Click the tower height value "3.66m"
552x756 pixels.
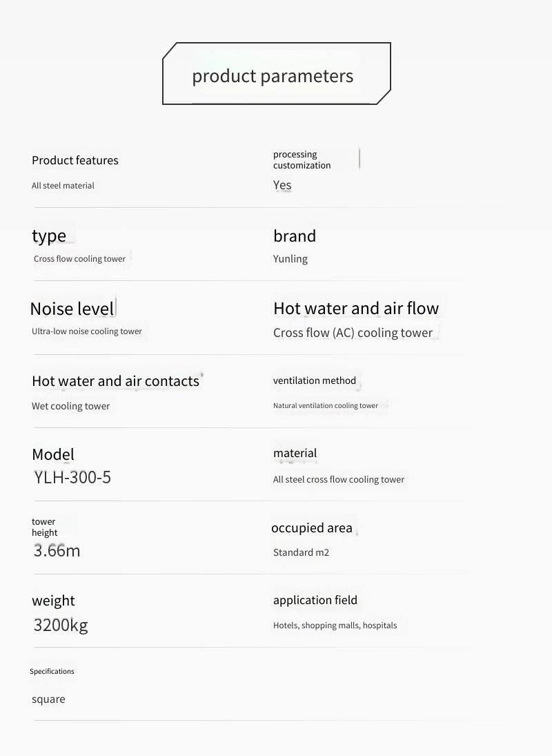tap(57, 551)
